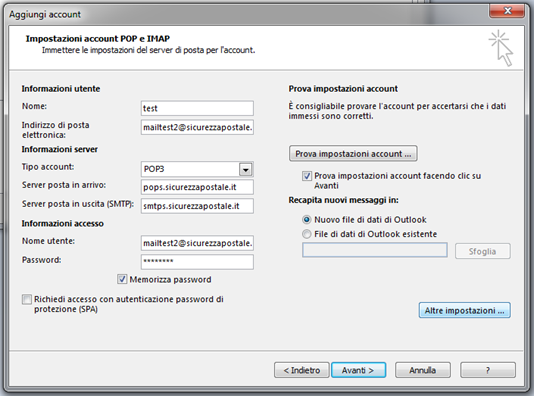Click the Prova impostazioni account heading

(x=343, y=89)
